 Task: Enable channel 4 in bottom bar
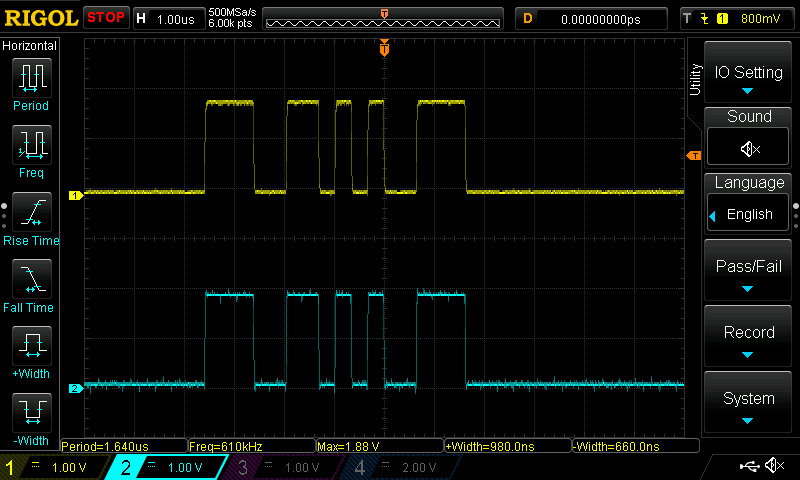tap(392, 467)
